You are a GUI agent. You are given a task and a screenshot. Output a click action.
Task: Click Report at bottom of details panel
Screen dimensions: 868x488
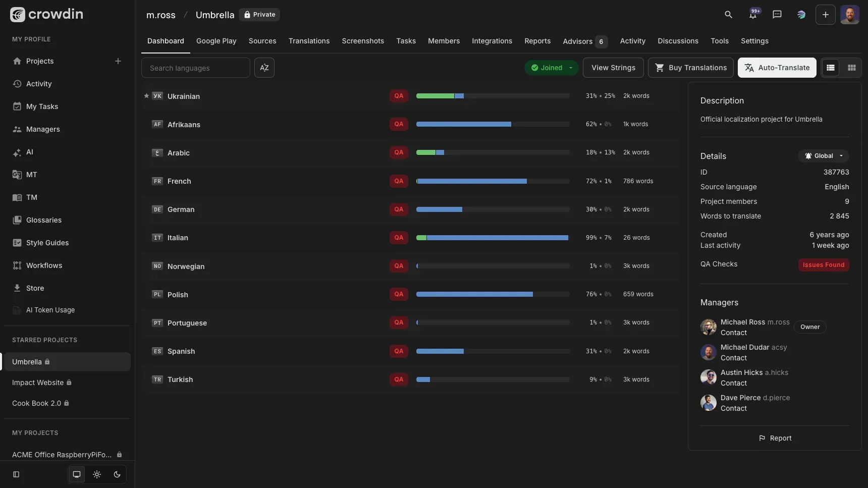tap(775, 438)
